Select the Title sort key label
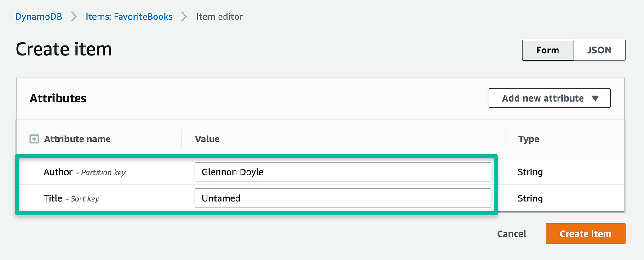 [71, 198]
